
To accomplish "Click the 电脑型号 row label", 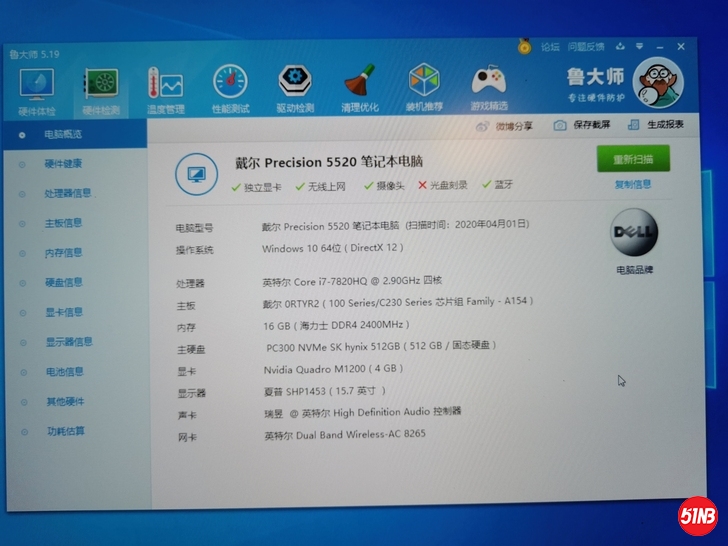I will pos(194,228).
